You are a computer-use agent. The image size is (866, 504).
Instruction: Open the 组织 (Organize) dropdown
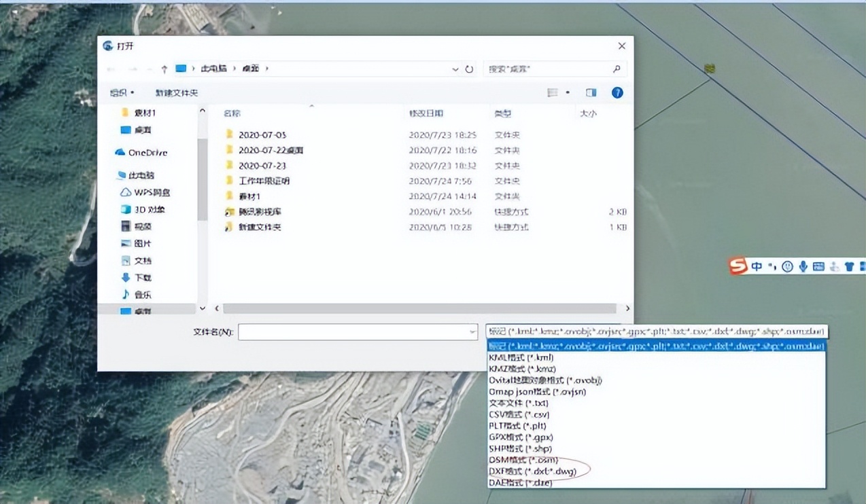coord(121,92)
